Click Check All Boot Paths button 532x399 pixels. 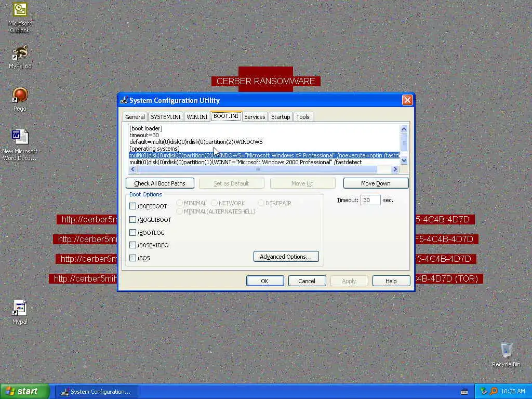(160, 183)
